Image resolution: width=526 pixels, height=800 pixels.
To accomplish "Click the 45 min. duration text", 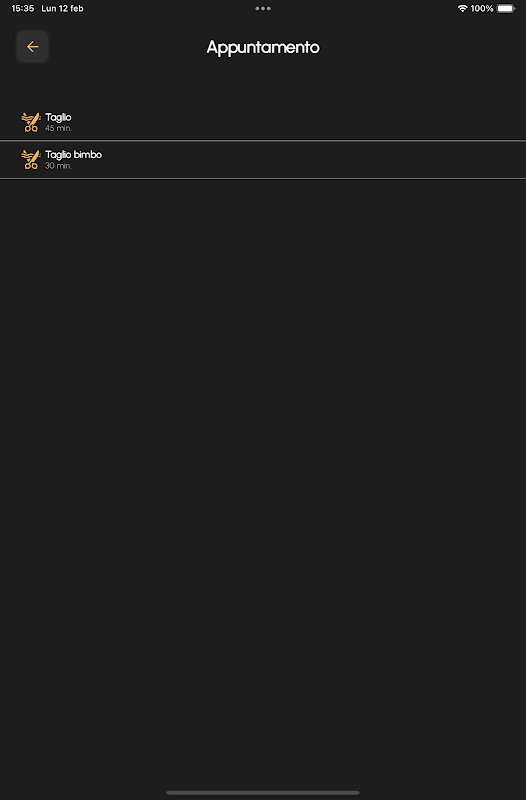I will pyautogui.click(x=58, y=128).
